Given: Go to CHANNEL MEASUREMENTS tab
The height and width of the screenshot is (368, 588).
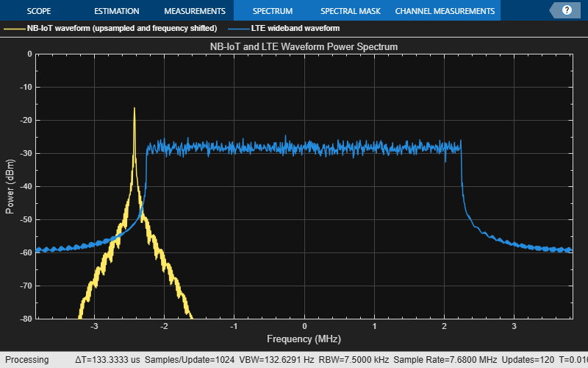Looking at the screenshot, I should point(445,11).
